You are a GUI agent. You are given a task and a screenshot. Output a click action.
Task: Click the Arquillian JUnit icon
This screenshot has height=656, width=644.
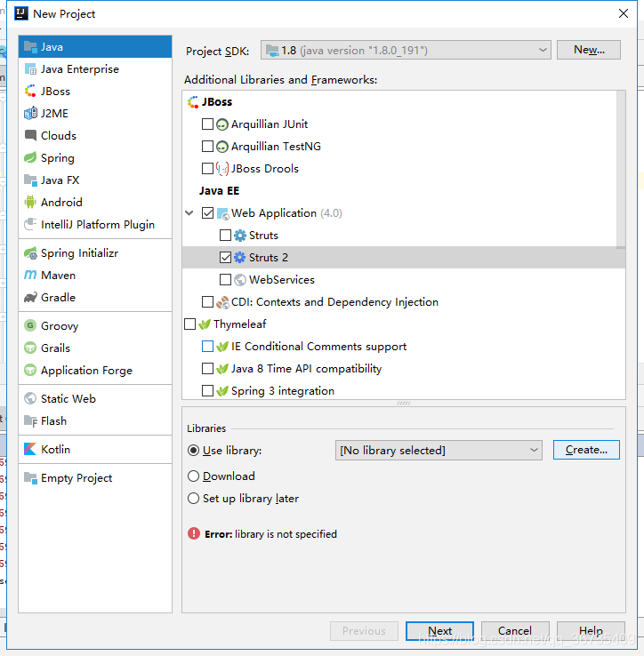[221, 124]
